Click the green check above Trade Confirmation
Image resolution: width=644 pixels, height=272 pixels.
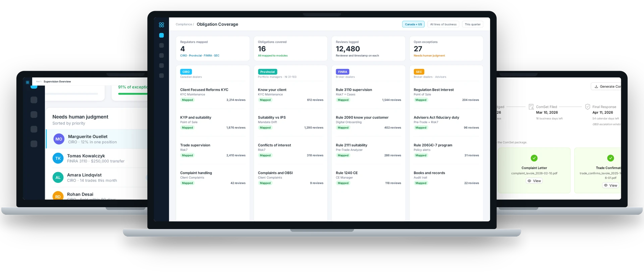pos(611,158)
